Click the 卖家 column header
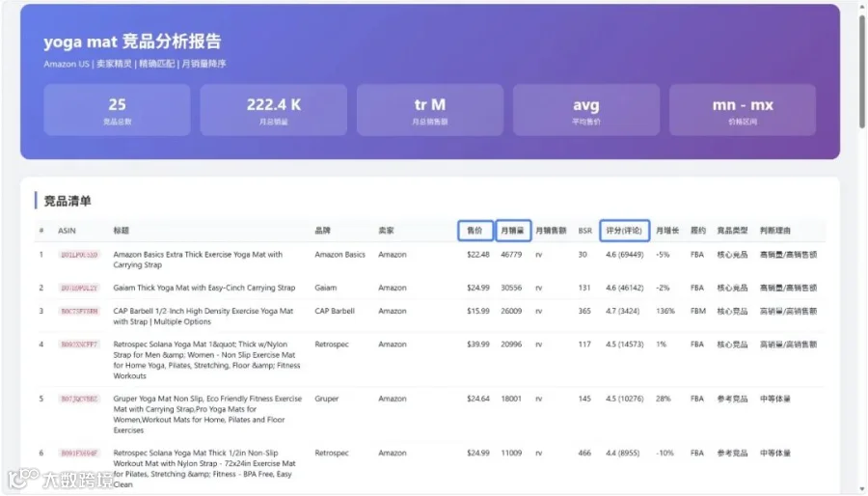This screenshot has width=868, height=496. click(386, 231)
